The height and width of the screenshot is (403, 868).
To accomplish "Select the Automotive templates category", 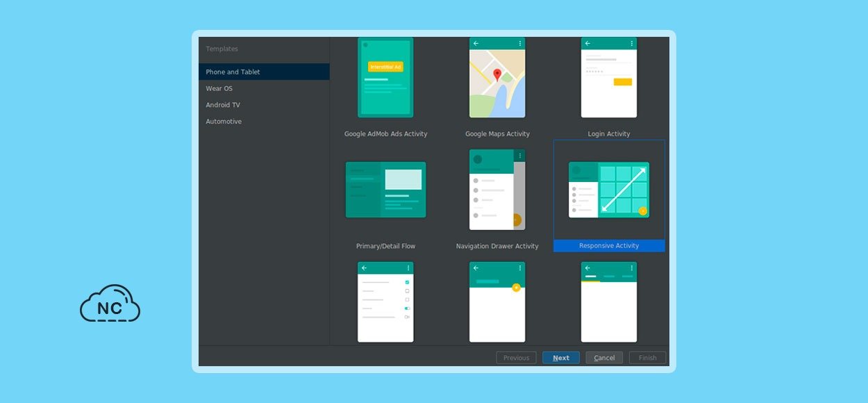I will coord(264,122).
